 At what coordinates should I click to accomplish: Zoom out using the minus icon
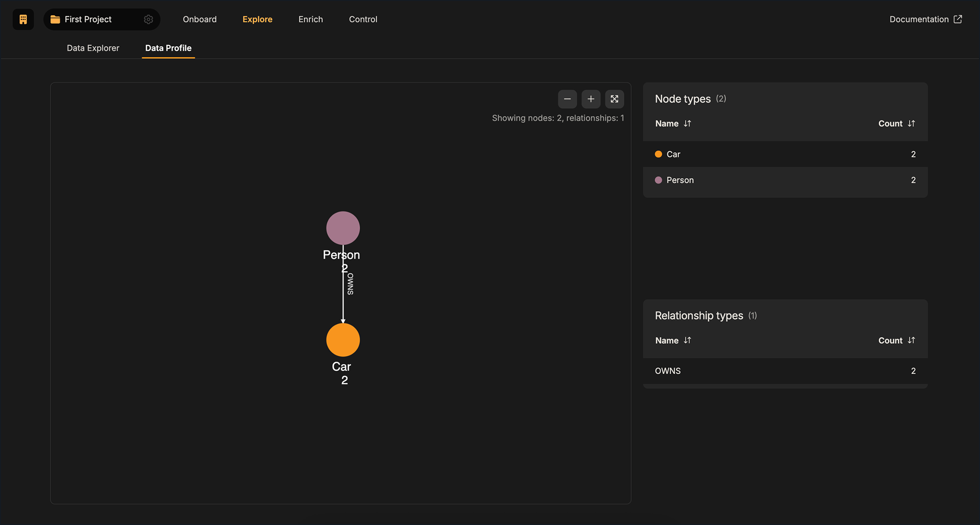pos(567,99)
